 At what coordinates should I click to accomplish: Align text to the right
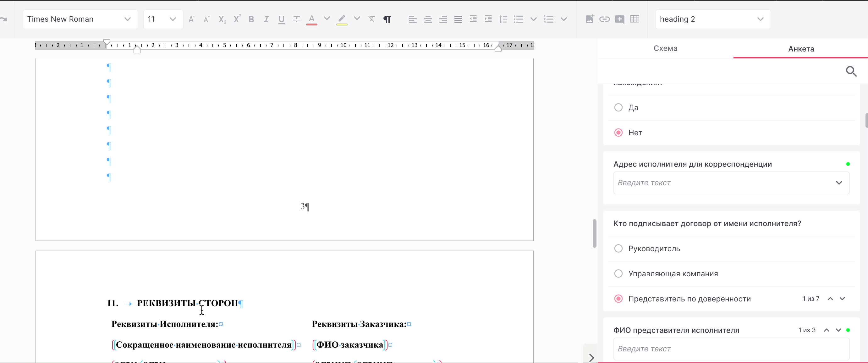point(443,19)
